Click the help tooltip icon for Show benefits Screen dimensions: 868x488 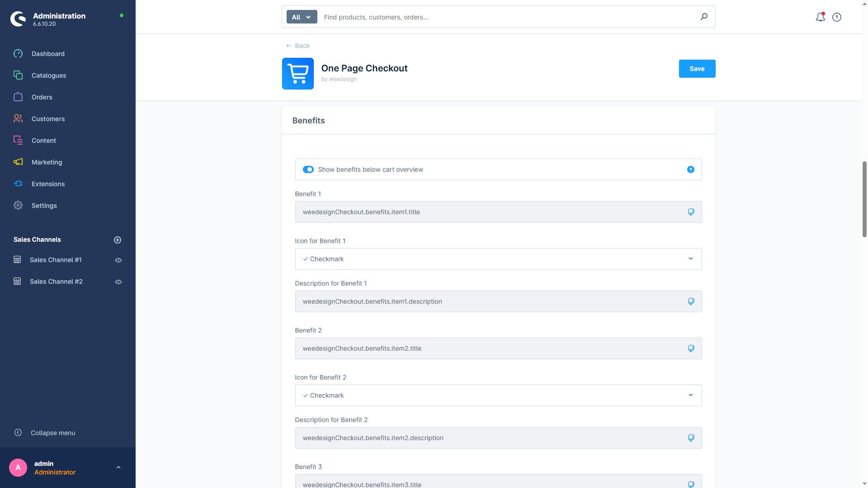tap(691, 169)
